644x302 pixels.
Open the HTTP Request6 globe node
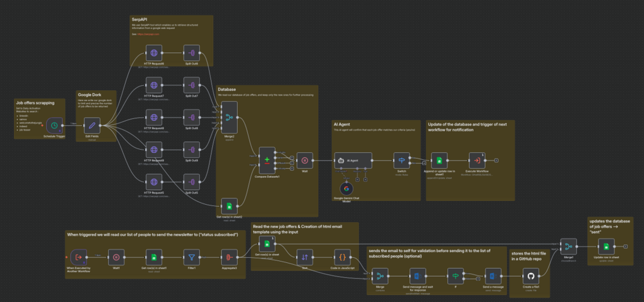pyautogui.click(x=154, y=53)
